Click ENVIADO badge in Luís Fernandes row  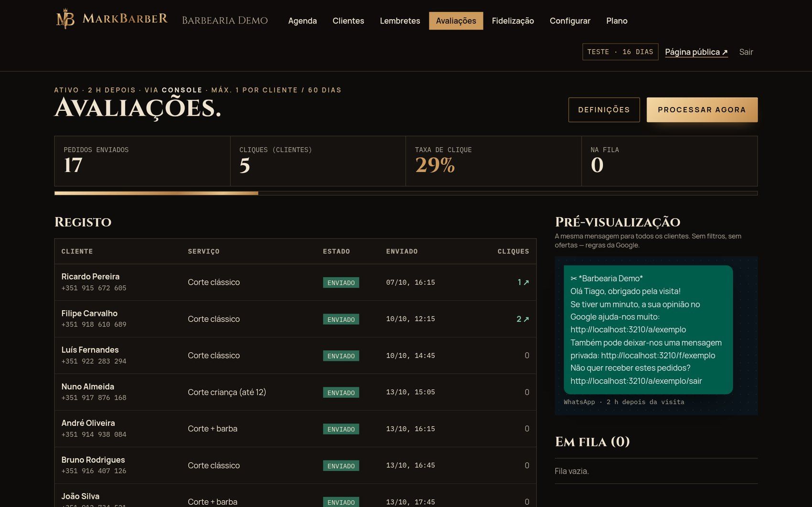[x=341, y=356]
